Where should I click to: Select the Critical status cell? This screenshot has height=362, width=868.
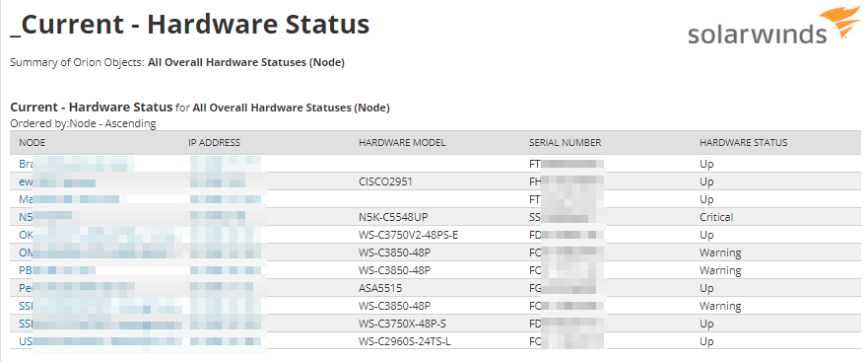point(716,217)
